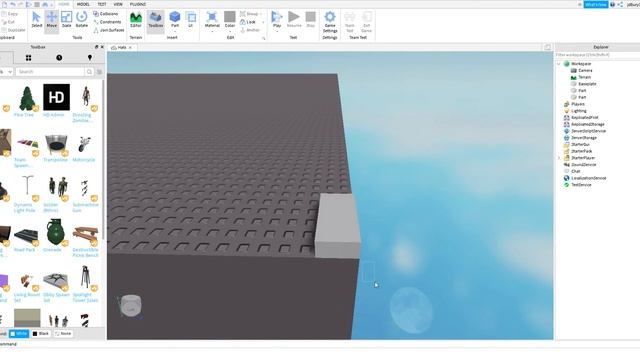Viewport: 640px width, 360px height.
Task: Open the Color dropdown arrow
Action: pos(230,31)
